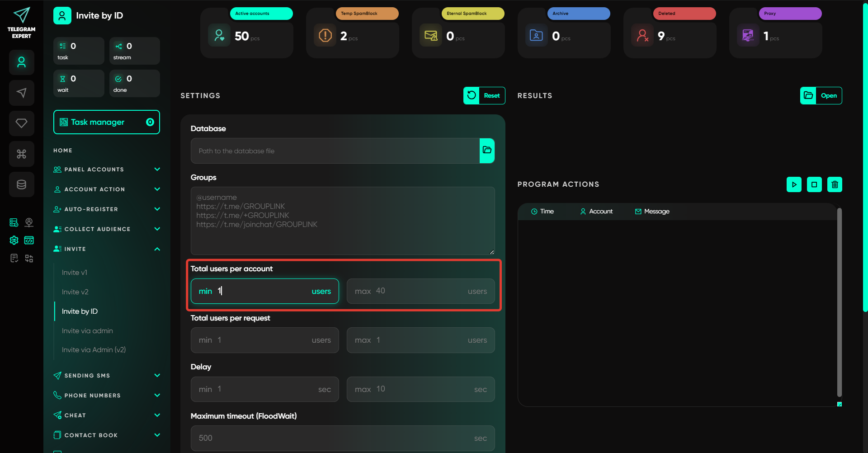Click the stop square icon in Program Actions

[814, 184]
